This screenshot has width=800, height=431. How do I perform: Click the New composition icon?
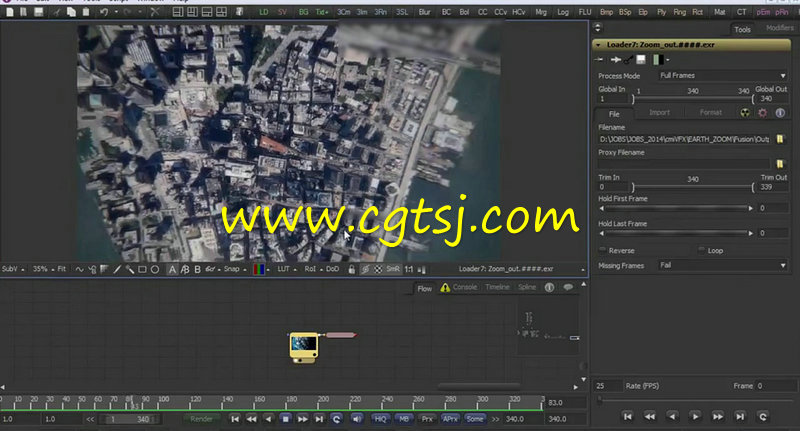pos(9,12)
